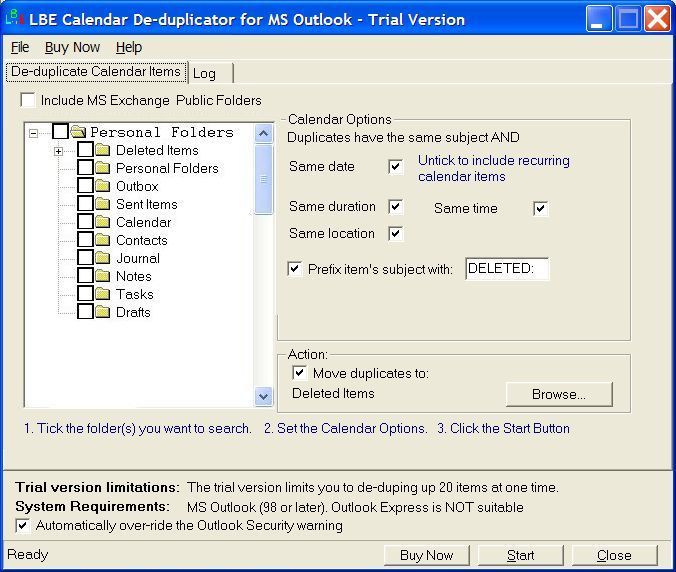Tick the child Personal Folders checkbox
The image size is (676, 572).
[x=85, y=168]
